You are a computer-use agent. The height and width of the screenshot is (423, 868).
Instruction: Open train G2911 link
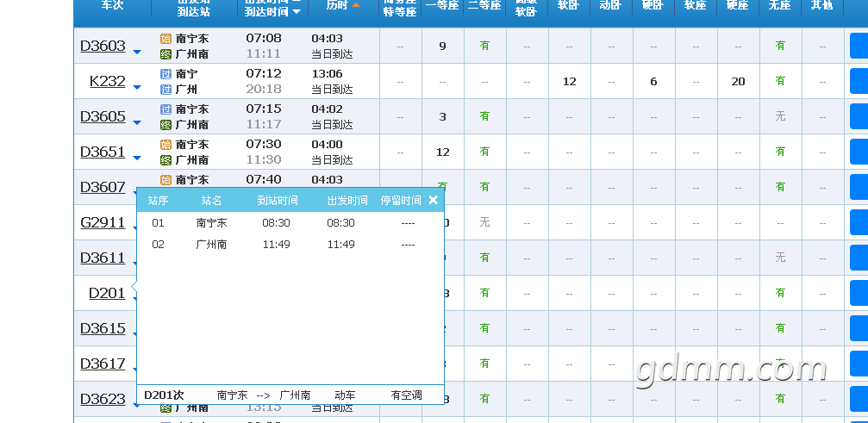(103, 223)
